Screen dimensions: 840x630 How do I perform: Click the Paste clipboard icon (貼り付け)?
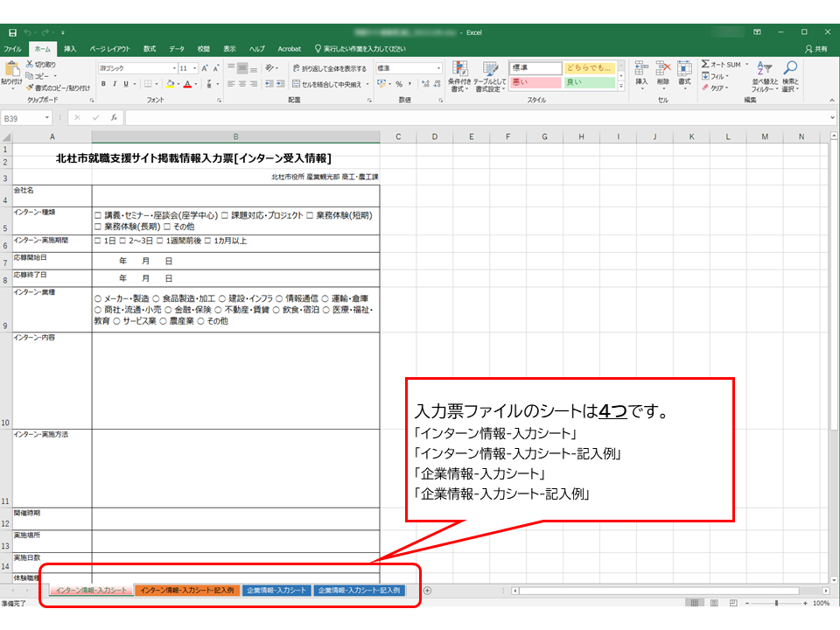click(x=10, y=73)
